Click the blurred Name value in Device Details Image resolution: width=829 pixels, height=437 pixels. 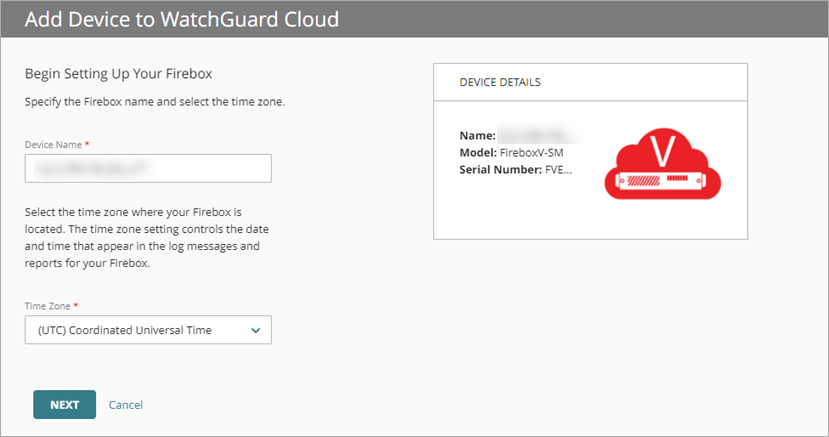pyautogui.click(x=538, y=134)
